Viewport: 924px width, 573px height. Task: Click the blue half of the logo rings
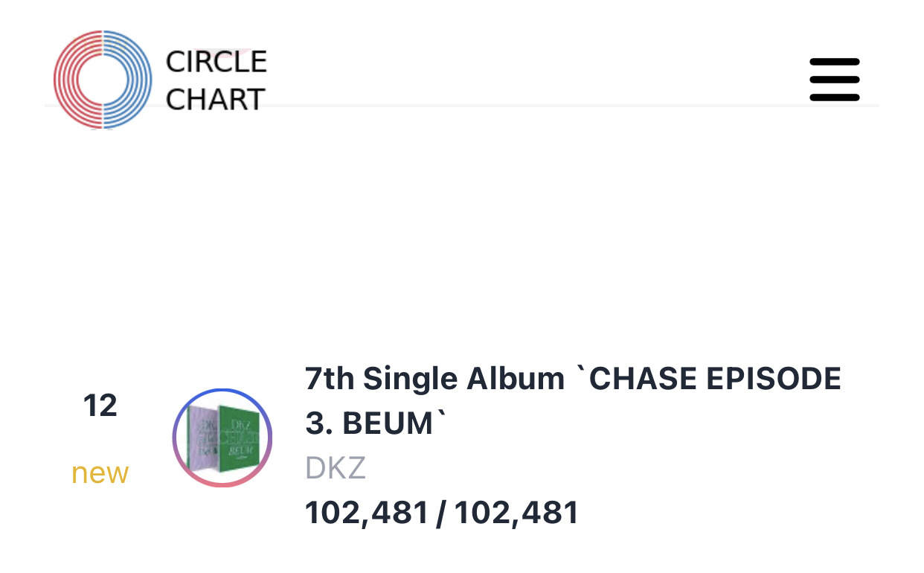(128, 80)
